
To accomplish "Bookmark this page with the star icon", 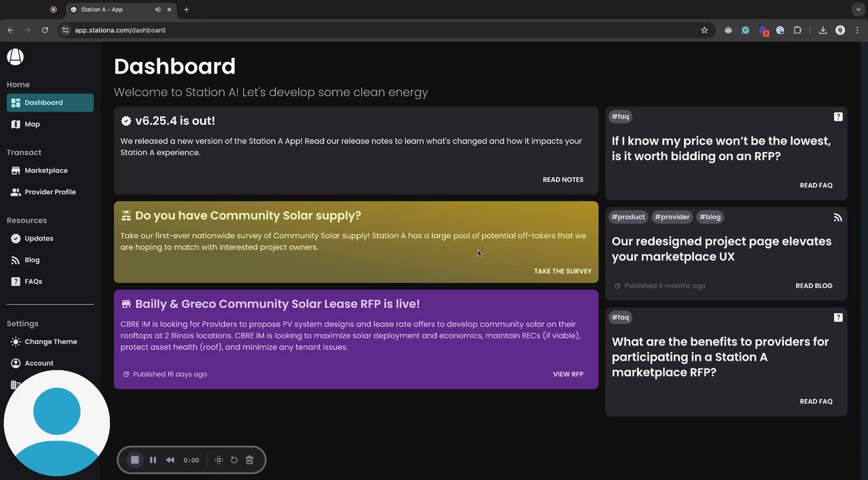I will tap(704, 30).
